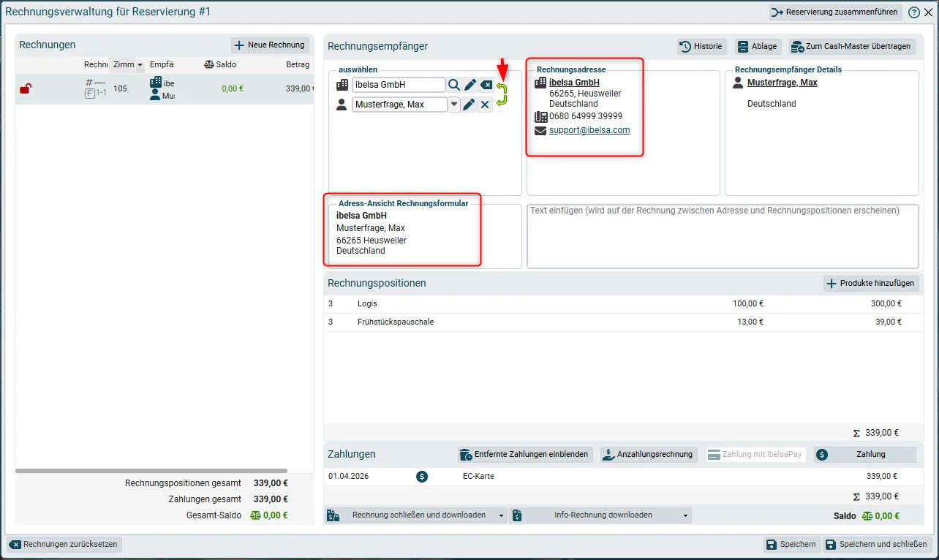Edit the guest Musterfrage, Max

click(x=469, y=105)
